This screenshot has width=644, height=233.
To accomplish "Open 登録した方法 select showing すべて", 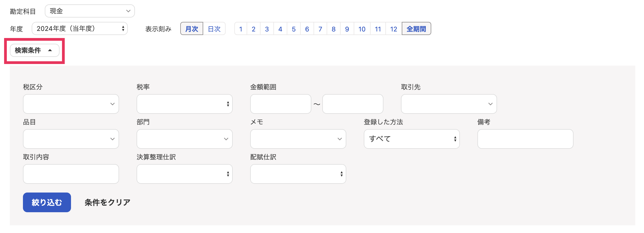I will pos(412,139).
